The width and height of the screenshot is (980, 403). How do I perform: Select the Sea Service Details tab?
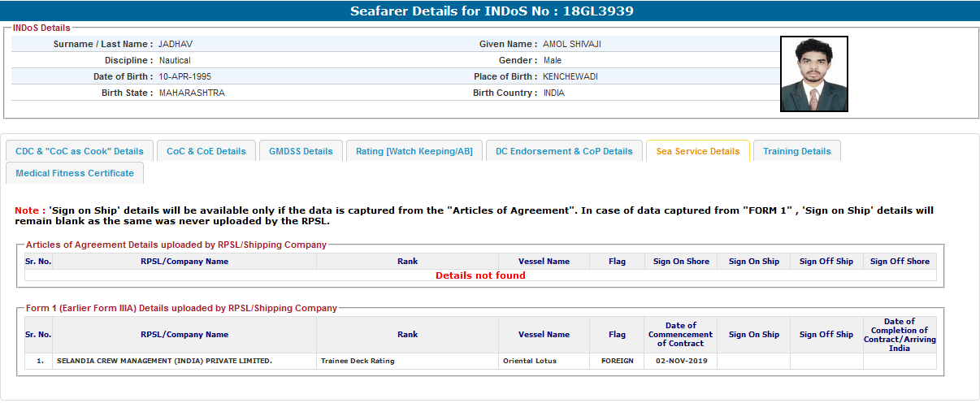click(697, 151)
